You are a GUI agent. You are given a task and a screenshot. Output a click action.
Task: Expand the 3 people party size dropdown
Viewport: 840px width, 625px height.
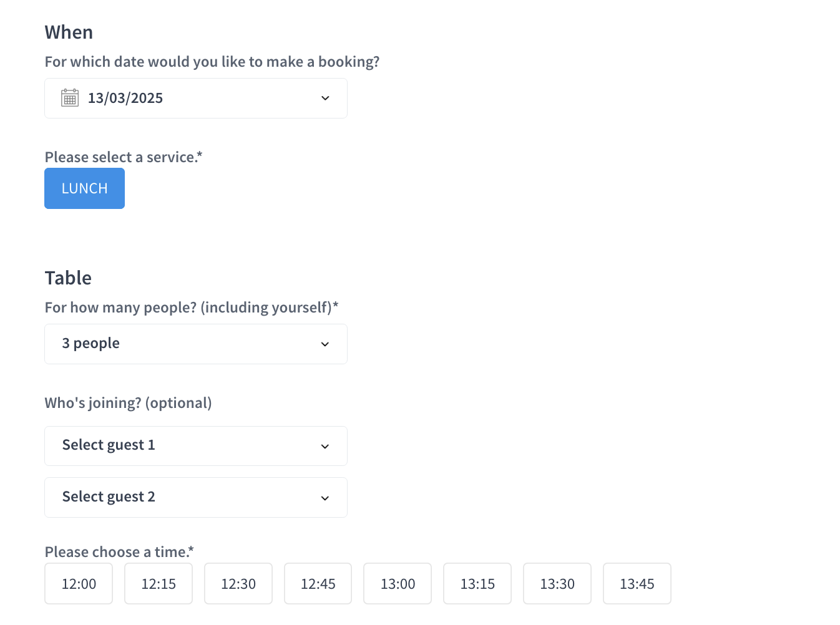(x=196, y=344)
